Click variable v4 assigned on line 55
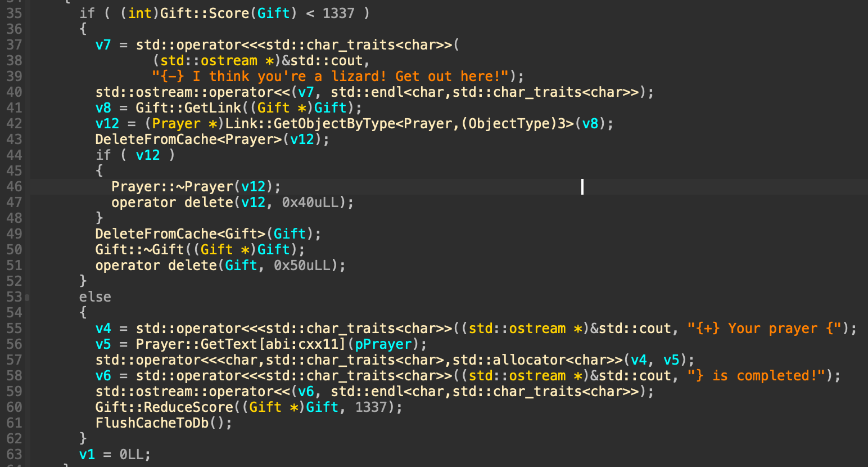This screenshot has height=467, width=868. tap(103, 328)
